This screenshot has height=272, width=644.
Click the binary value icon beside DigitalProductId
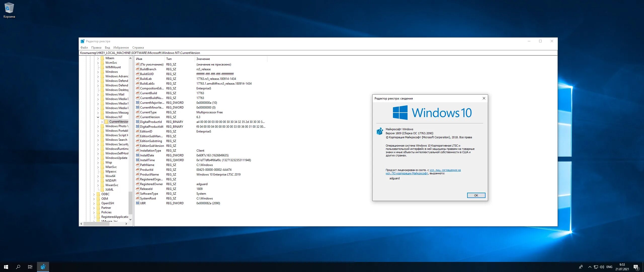(137, 122)
